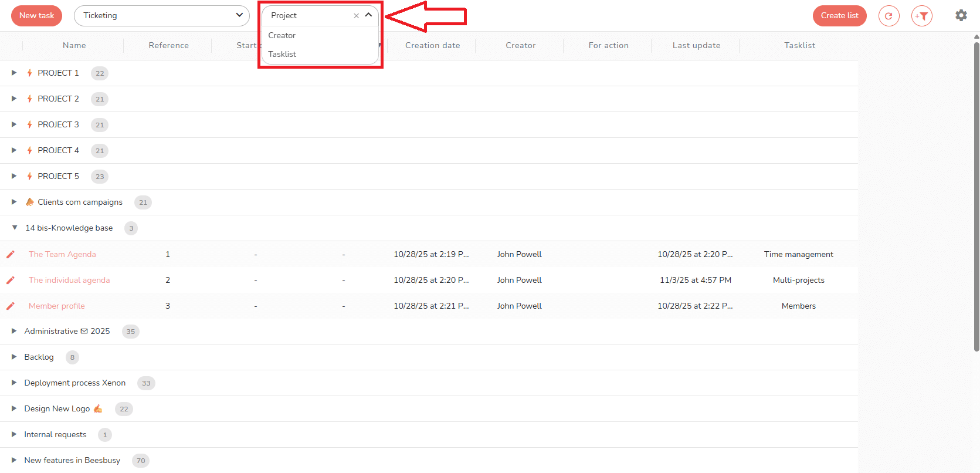Click lightning icon of PROJECT 5

tap(29, 176)
